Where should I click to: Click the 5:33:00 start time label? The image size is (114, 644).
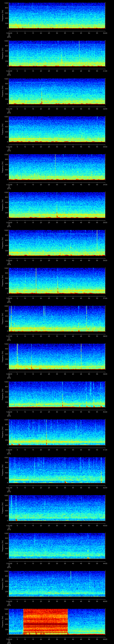point(9,184)
